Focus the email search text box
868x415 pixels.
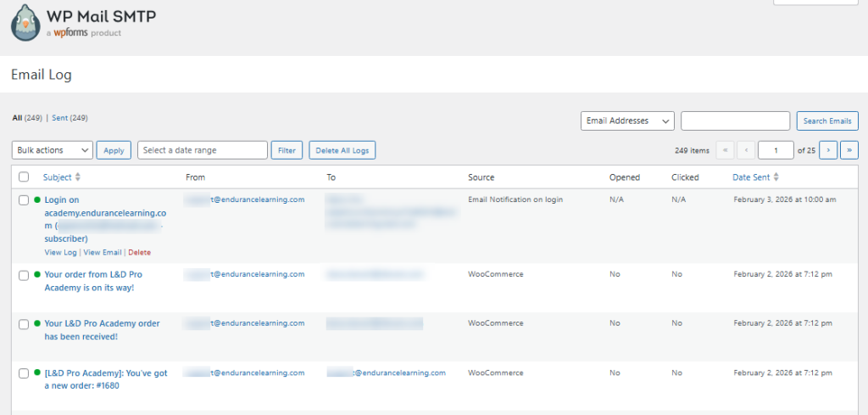pyautogui.click(x=735, y=121)
